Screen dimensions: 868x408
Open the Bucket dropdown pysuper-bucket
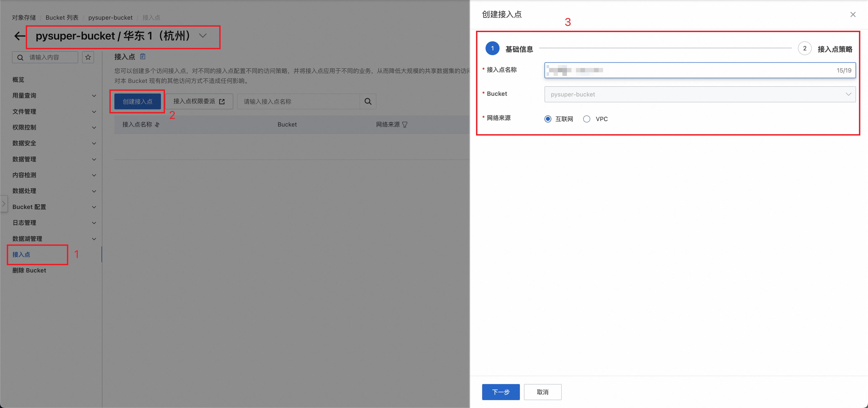(700, 94)
